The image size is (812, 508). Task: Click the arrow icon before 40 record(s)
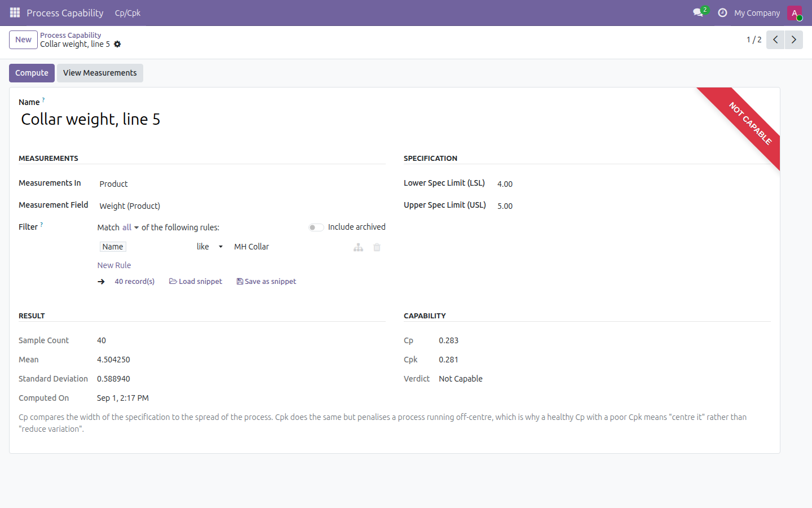pyautogui.click(x=101, y=282)
